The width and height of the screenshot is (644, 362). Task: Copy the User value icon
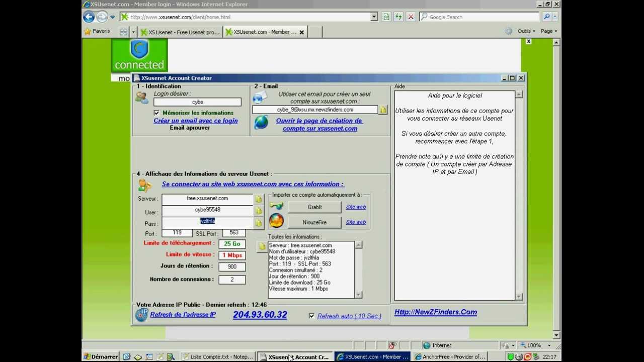(x=258, y=211)
